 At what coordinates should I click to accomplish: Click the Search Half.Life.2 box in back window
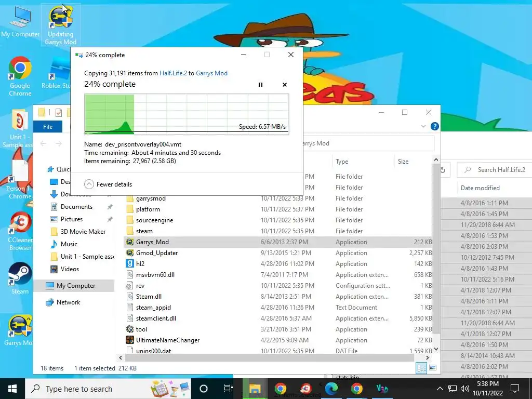pyautogui.click(x=495, y=170)
